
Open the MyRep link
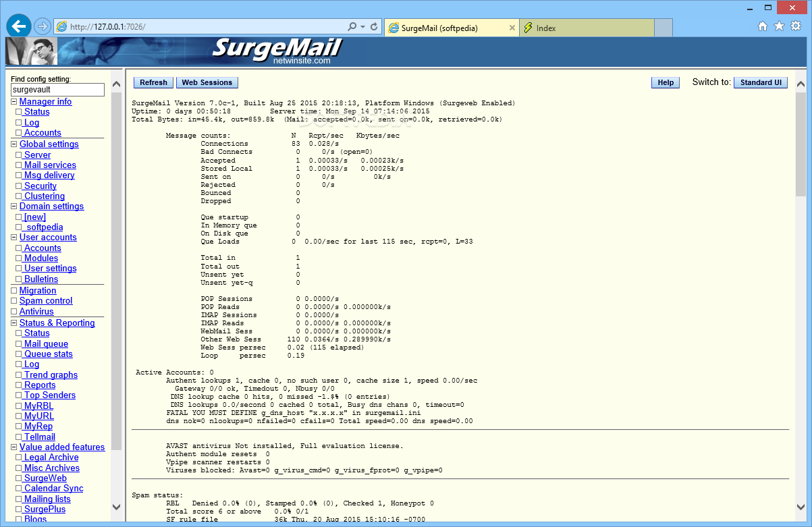(38, 426)
